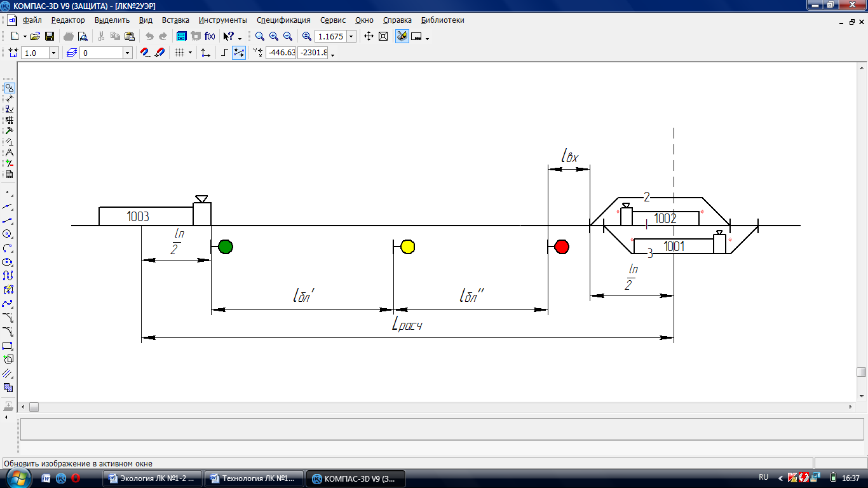This screenshot has width=868, height=488.
Task: Select the Ellipse tool in left toolbar
Action: pyautogui.click(x=8, y=262)
